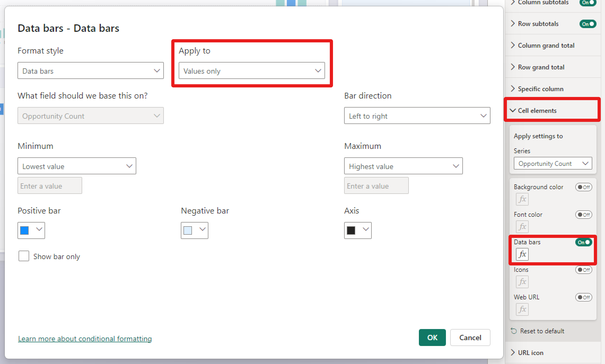605x364 pixels.
Task: Click the Font color fx icon
Action: (522, 227)
